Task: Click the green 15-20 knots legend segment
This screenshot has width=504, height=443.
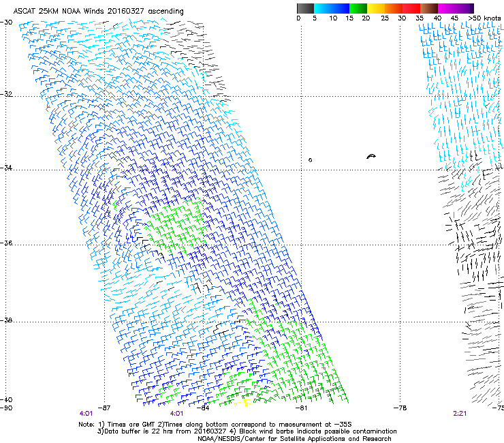Action: coord(358,8)
